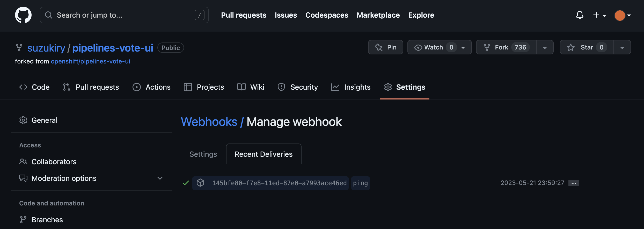644x229 pixels.
Task: Switch to the Insights tab
Action: click(x=351, y=87)
